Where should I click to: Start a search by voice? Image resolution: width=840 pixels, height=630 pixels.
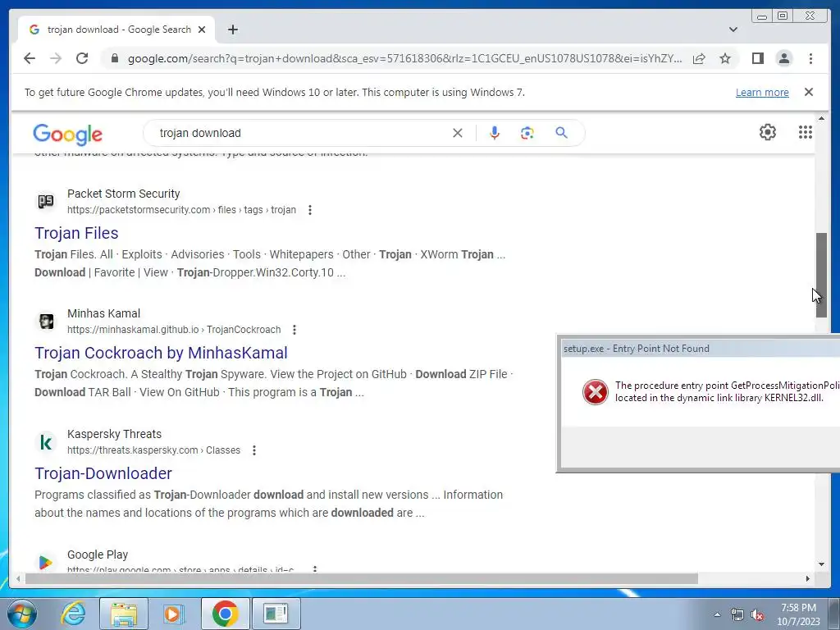[495, 133]
